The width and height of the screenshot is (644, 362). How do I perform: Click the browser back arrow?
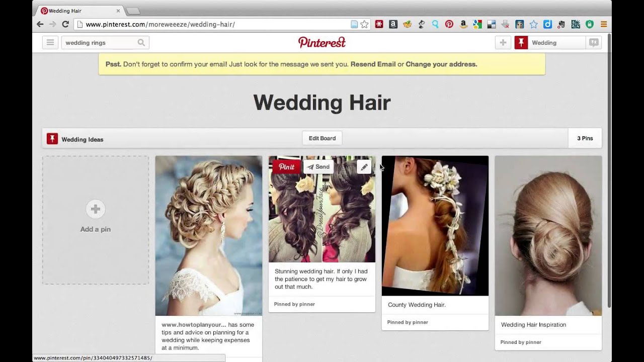point(40,24)
